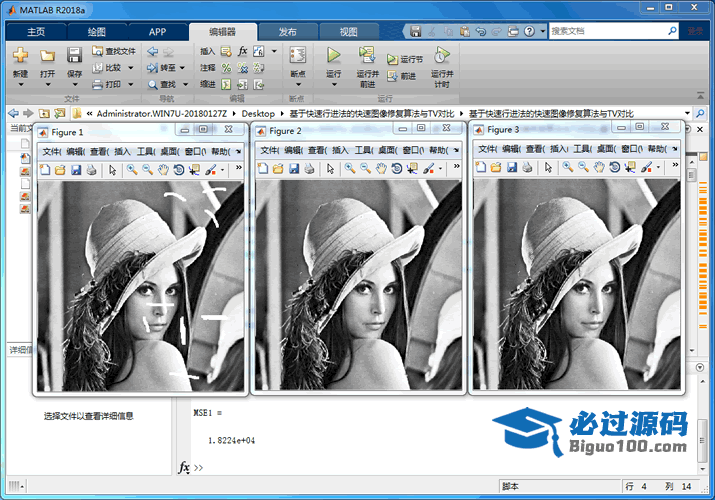
Task: Click the restored image in Figure 2
Action: tap(358, 285)
